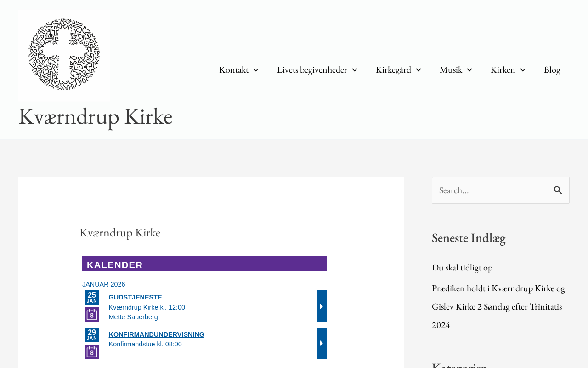Screen dimensions: 588x368
Task: Click the 25 Jan date badge
Action: click(x=92, y=298)
